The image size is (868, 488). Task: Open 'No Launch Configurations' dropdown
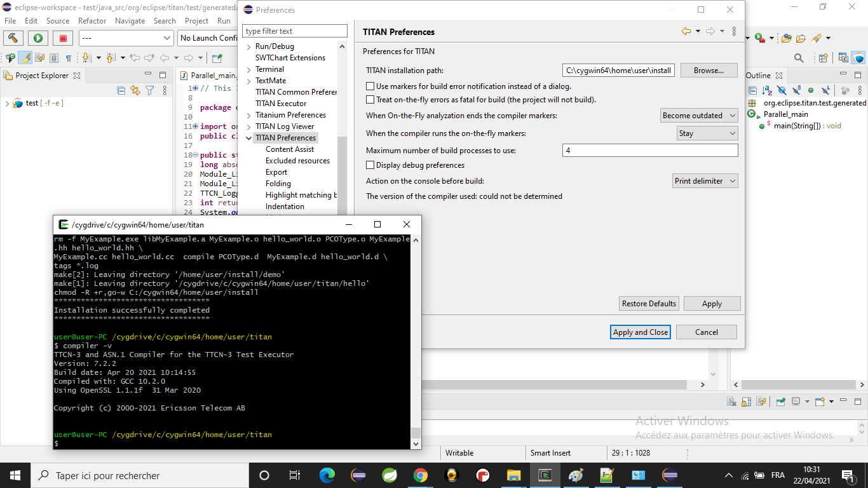[x=208, y=38]
